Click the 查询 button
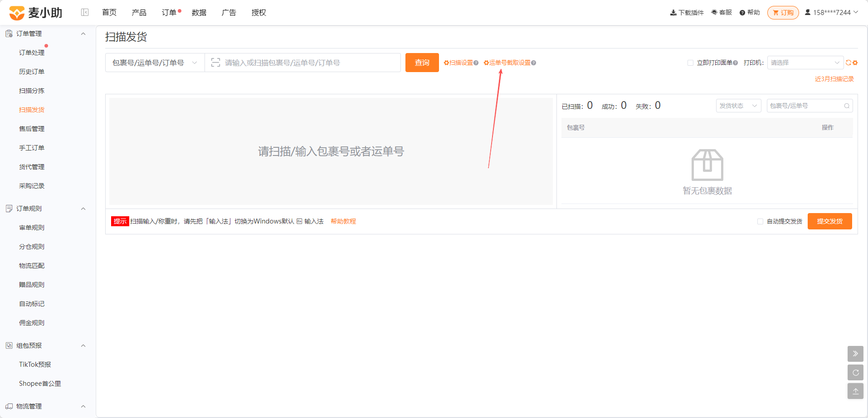Image resolution: width=868 pixels, height=418 pixels. 422,63
